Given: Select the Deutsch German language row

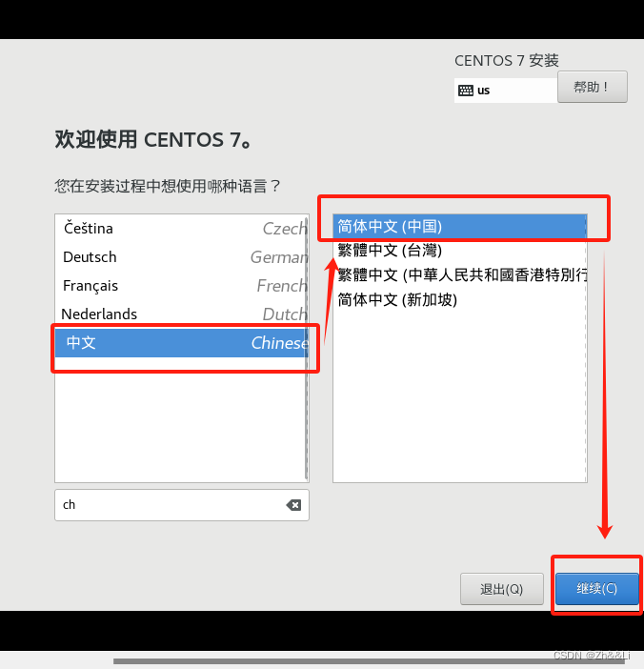Looking at the screenshot, I should (180, 257).
